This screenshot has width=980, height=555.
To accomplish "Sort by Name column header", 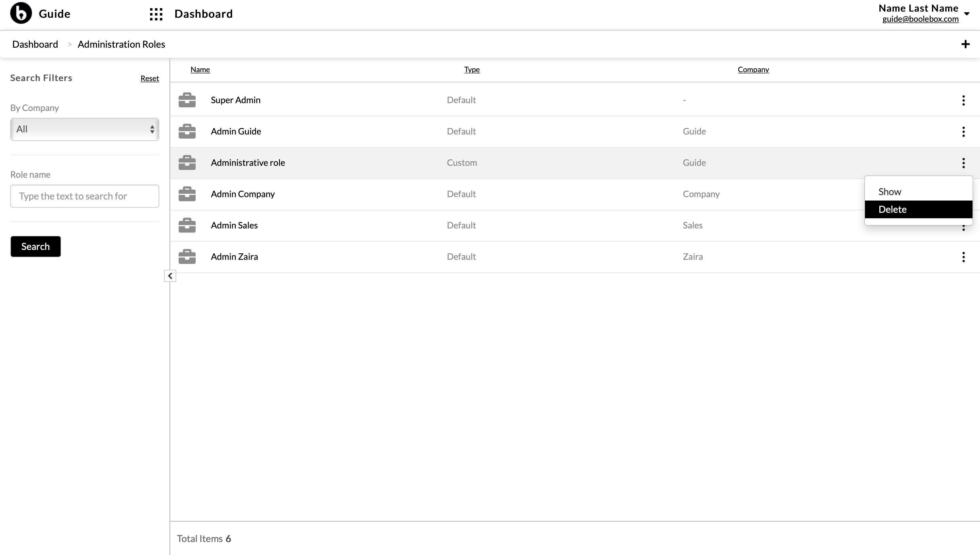I will [200, 69].
